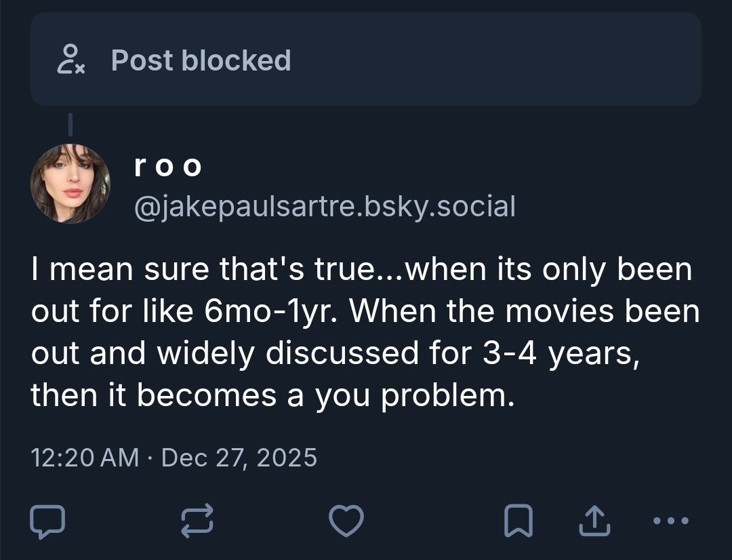
Task: Click the display name "roo"
Action: (x=167, y=165)
